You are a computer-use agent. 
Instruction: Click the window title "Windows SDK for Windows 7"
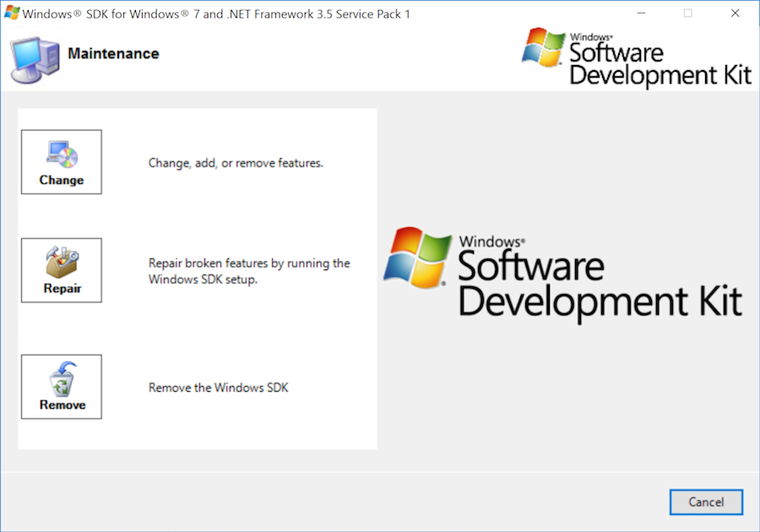[x=216, y=14]
